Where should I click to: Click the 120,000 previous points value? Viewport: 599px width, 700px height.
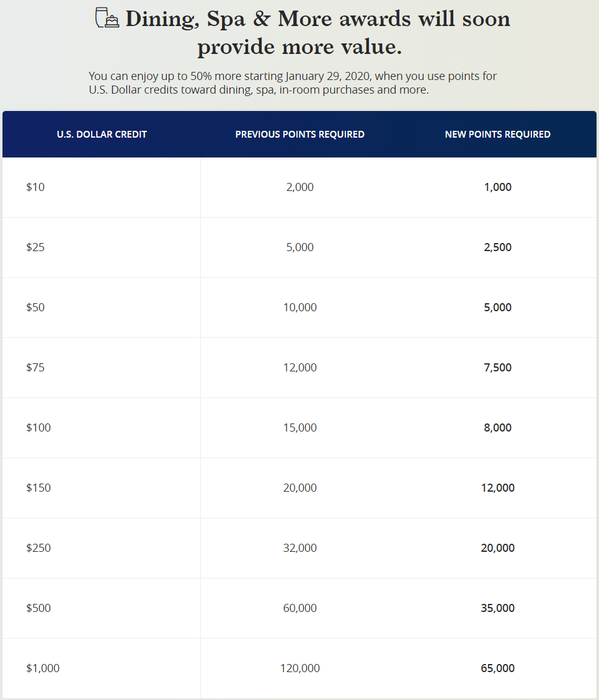point(300,668)
